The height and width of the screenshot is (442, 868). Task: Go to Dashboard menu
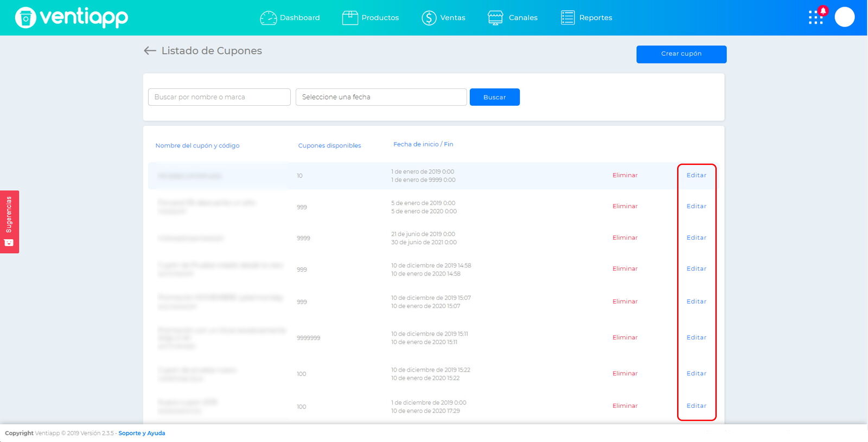[299, 18]
